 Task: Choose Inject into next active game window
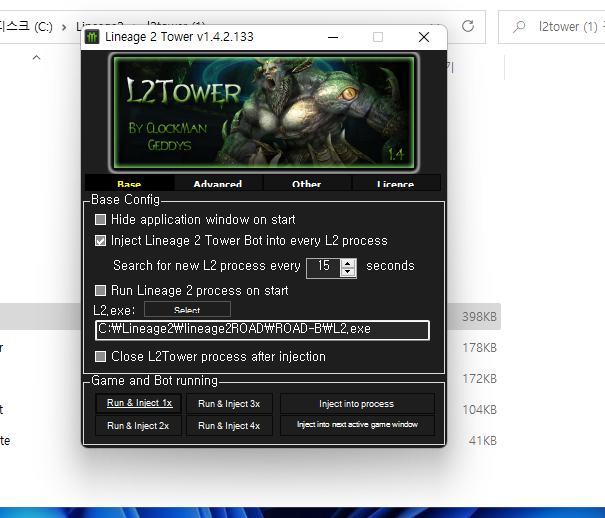357,426
